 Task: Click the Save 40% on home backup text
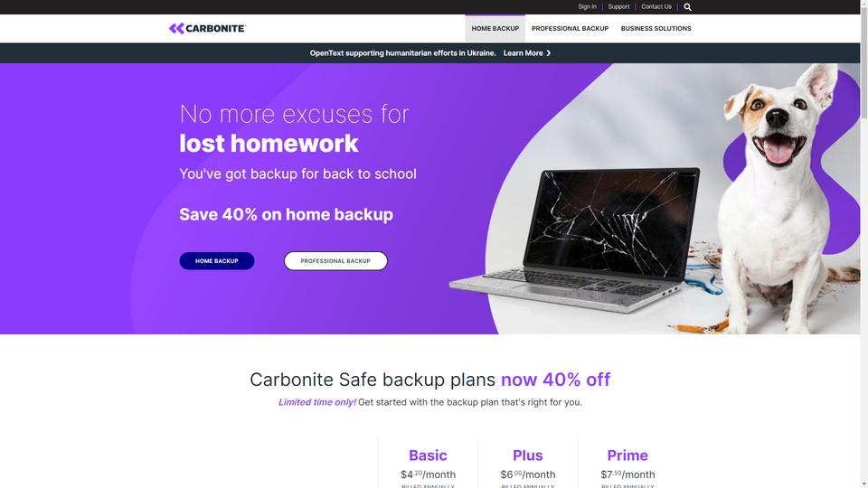tap(287, 214)
